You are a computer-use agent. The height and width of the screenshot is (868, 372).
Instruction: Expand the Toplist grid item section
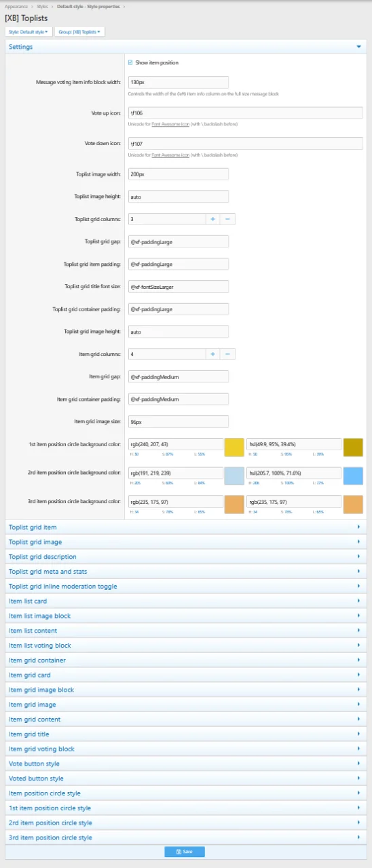(x=186, y=527)
